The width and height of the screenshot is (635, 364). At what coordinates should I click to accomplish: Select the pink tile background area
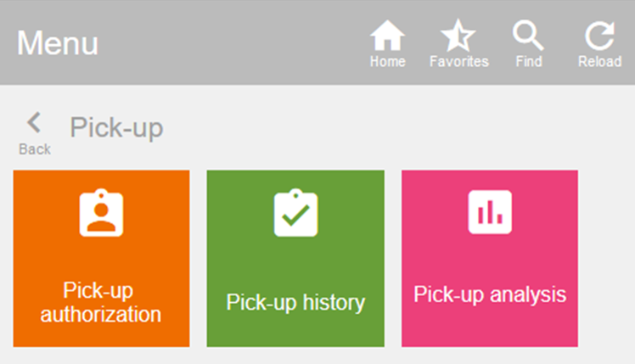point(490,258)
